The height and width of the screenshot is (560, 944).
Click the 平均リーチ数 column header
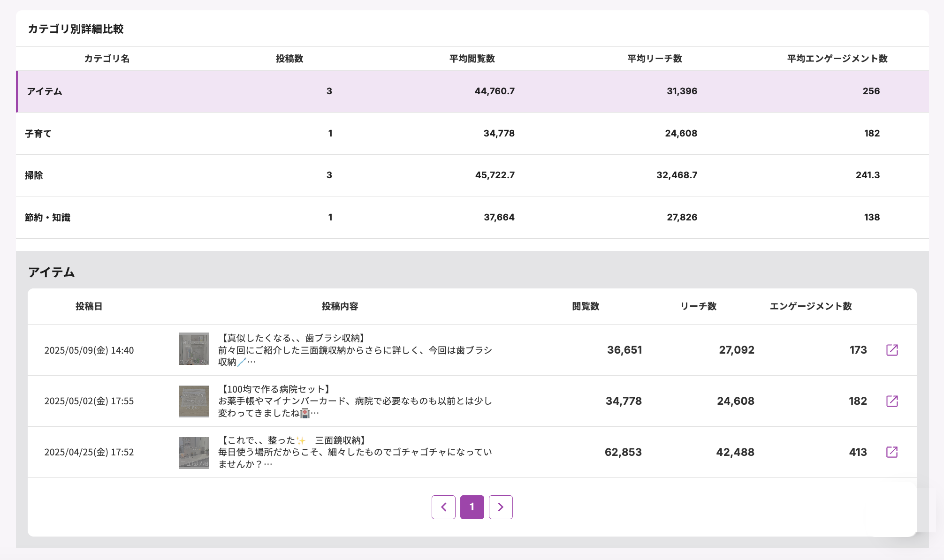655,59
